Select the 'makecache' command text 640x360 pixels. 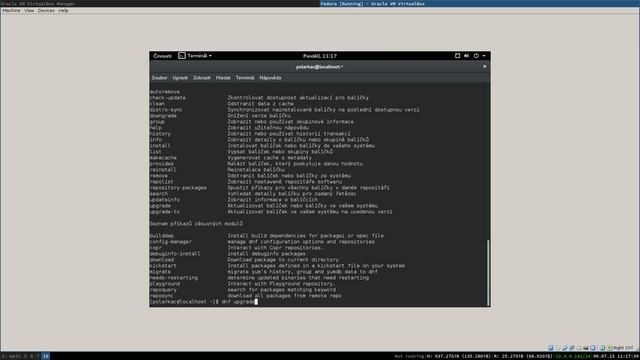[x=163, y=158]
